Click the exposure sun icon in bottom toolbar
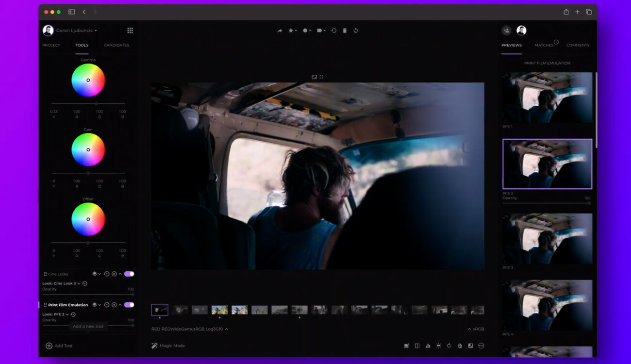The height and width of the screenshot is (364, 631). tap(438, 346)
